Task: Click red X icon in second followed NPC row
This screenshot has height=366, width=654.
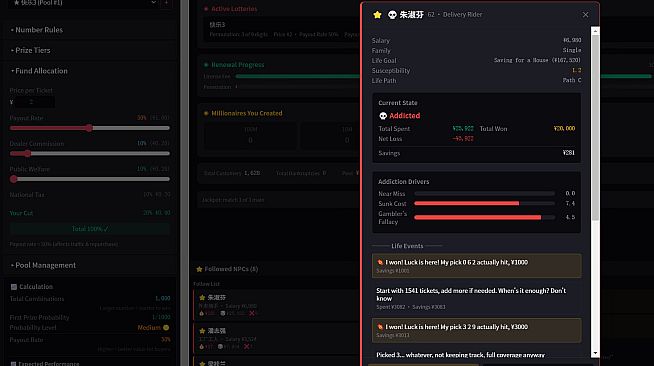Action: pos(247,346)
